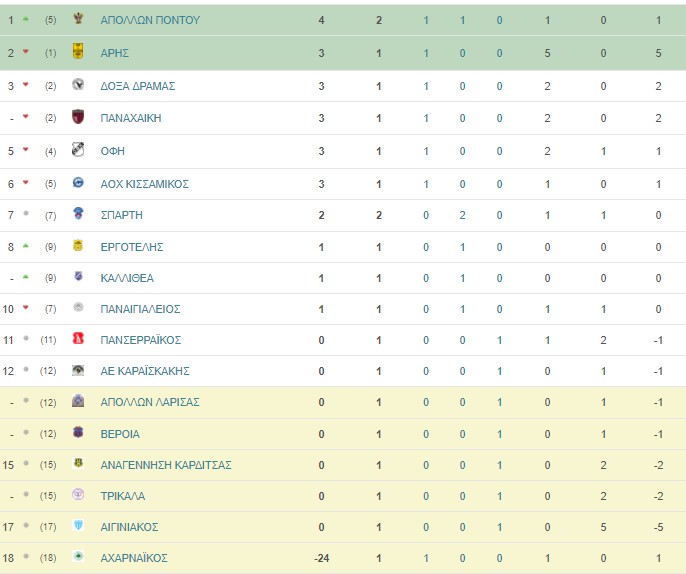686x574 pixels.
Task: Click the ΠΑΝΑΧΑΙΚΗ maroon shield logo
Action: coord(78,117)
